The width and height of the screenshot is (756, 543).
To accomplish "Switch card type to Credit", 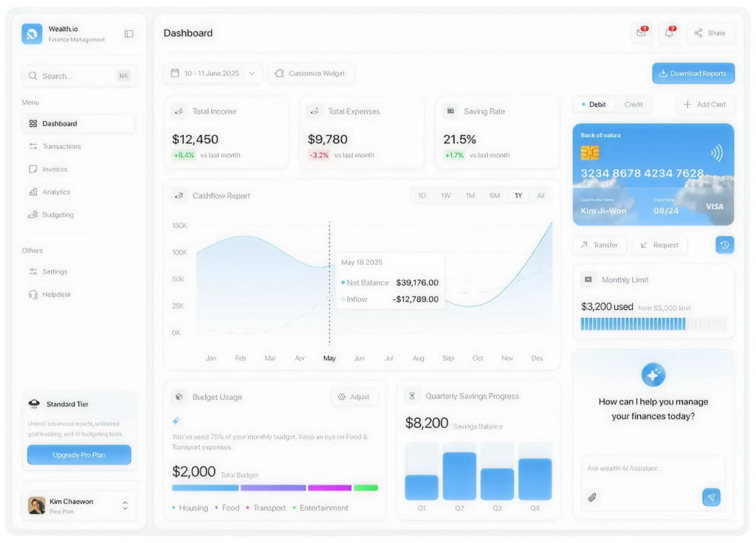I will point(633,105).
